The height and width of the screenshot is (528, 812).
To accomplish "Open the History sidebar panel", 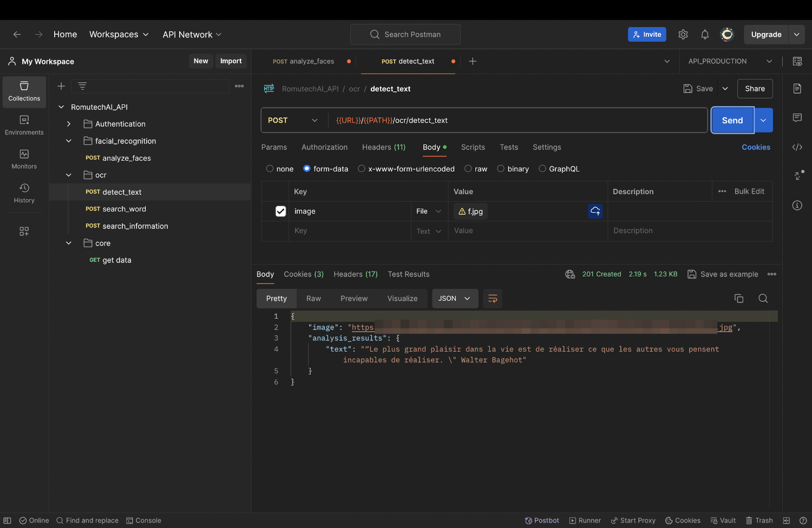I will point(24,193).
